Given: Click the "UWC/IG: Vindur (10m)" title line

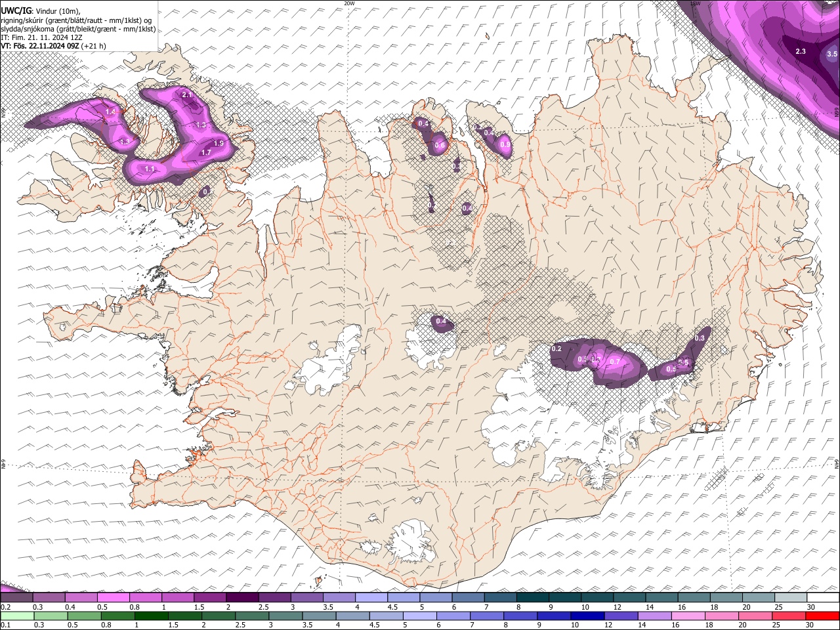Looking at the screenshot, I should (41, 10).
